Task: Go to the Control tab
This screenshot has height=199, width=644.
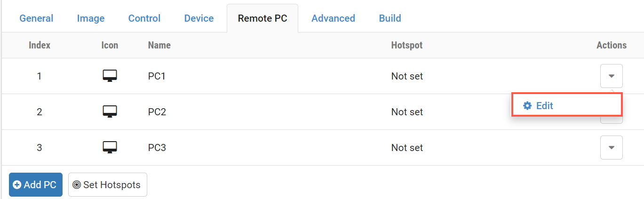Action: tap(144, 18)
